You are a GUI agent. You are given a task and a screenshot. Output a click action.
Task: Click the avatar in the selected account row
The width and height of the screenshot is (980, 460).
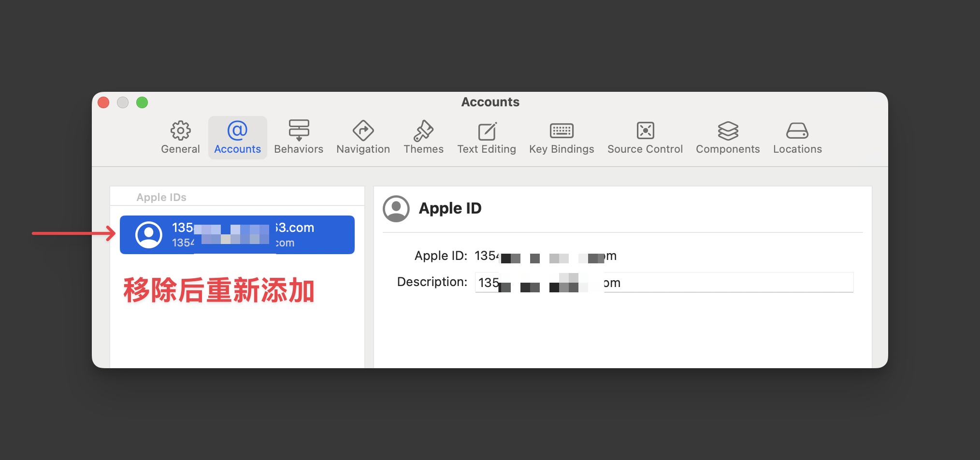point(149,235)
